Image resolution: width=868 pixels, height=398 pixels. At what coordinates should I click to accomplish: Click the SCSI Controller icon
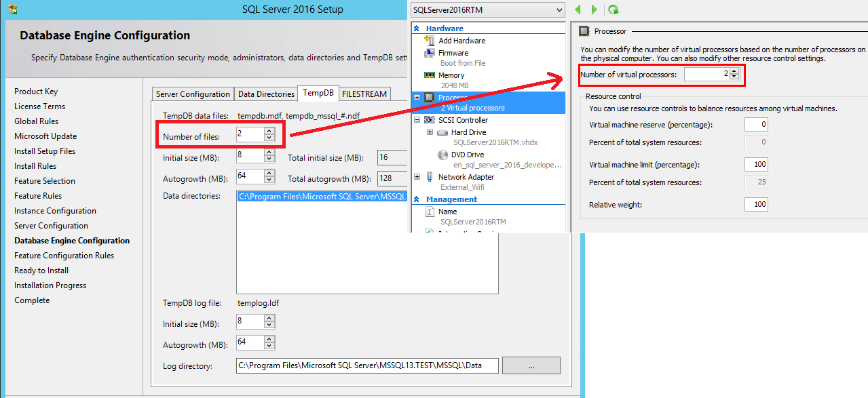[x=429, y=120]
